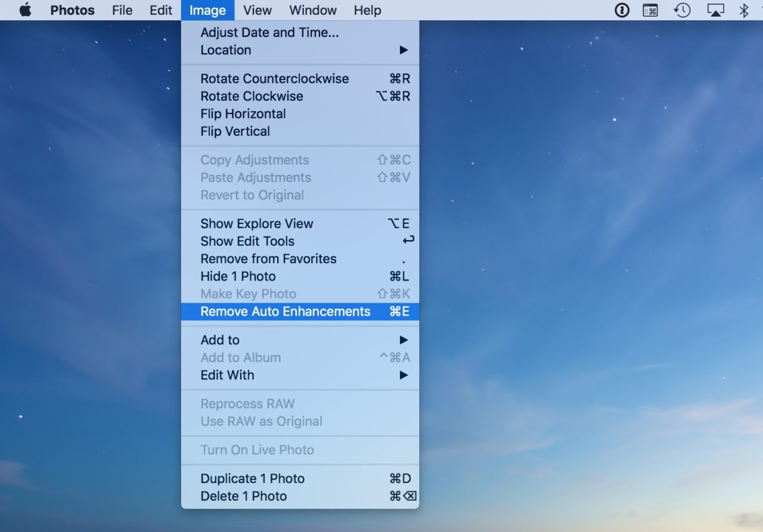Select Rotate Clockwise

(300, 96)
